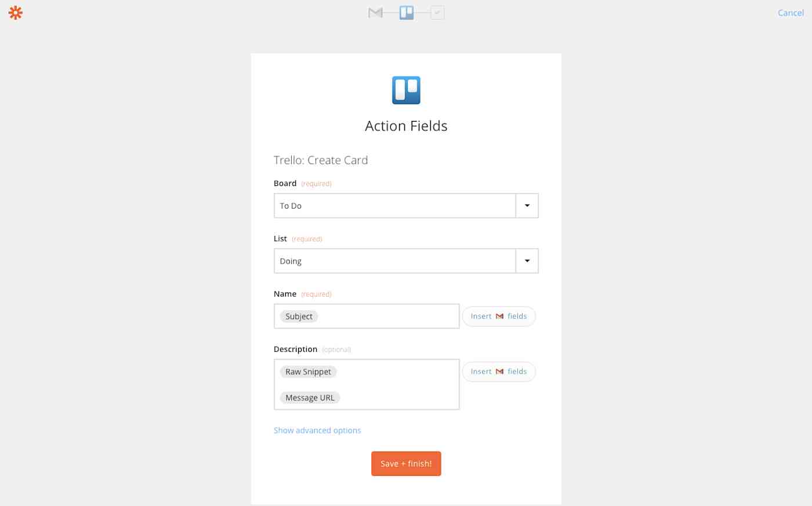Click the checkmark step icon in the progress bar

437,12
